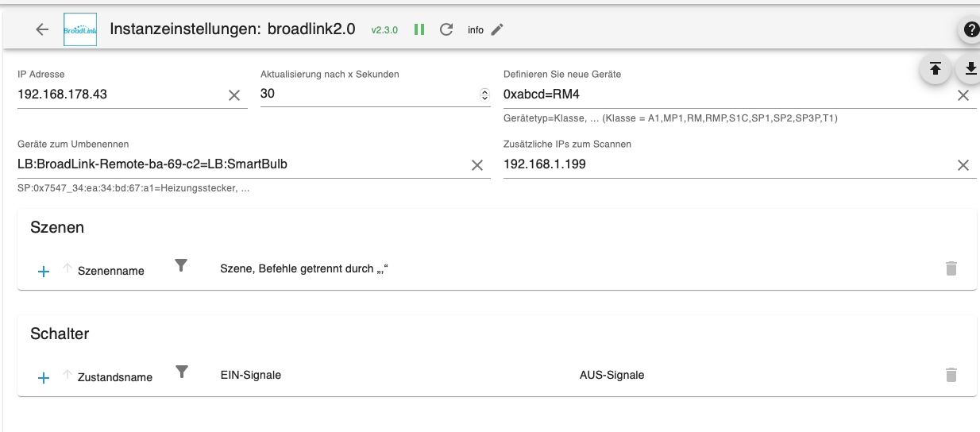Filter scenes by Szenenname
This screenshot has width=980, height=432.
click(x=181, y=265)
